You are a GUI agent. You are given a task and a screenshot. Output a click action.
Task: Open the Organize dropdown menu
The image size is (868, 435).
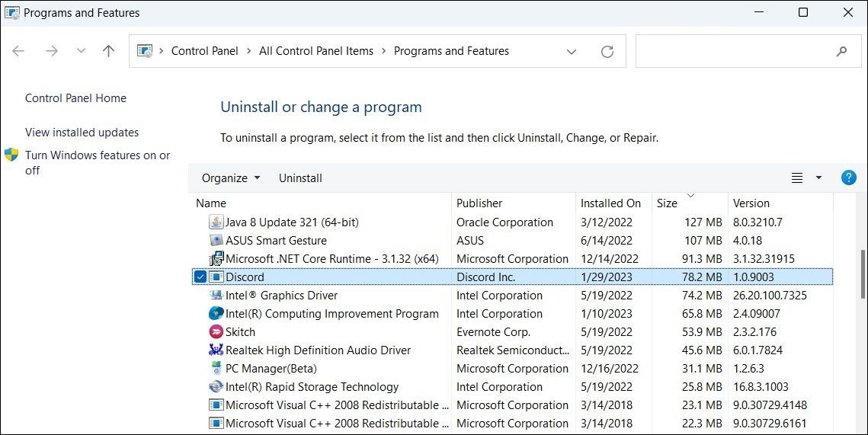[231, 178]
